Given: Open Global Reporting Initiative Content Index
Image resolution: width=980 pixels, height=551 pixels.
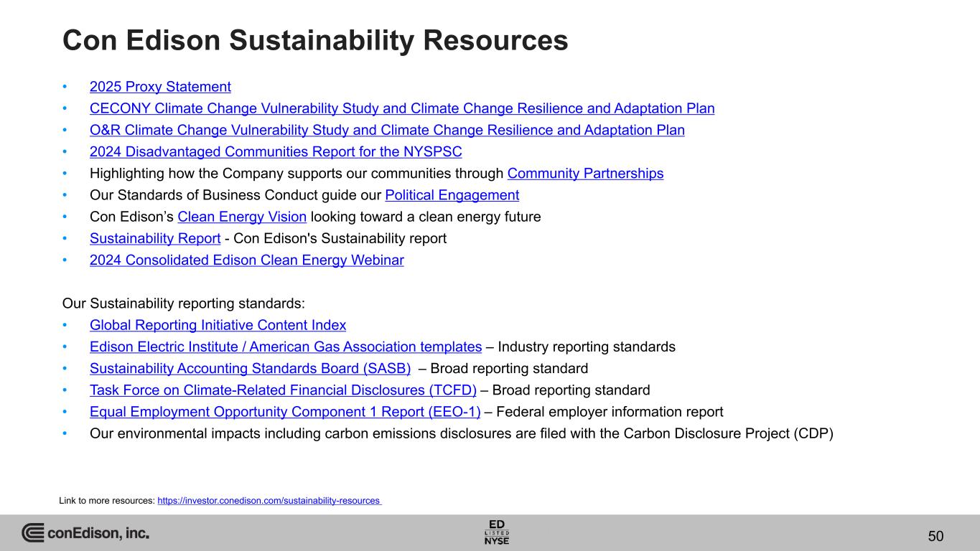Looking at the screenshot, I should click(218, 325).
